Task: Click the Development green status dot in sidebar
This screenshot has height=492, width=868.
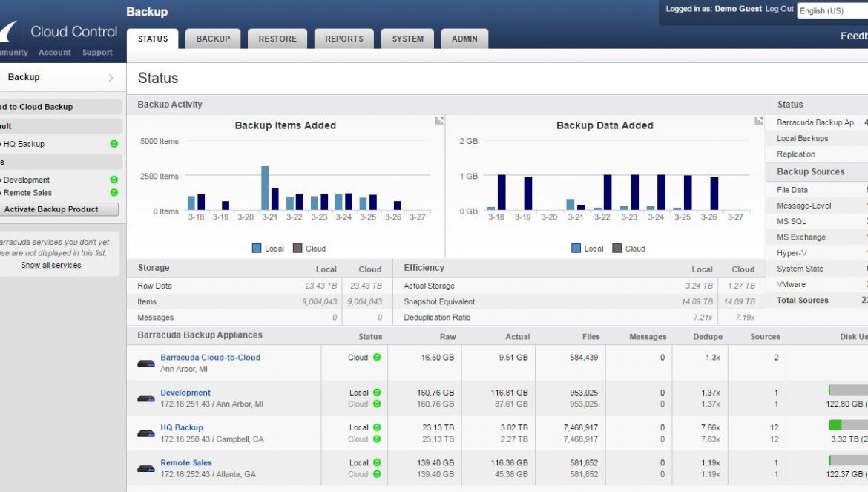Action: (114, 180)
